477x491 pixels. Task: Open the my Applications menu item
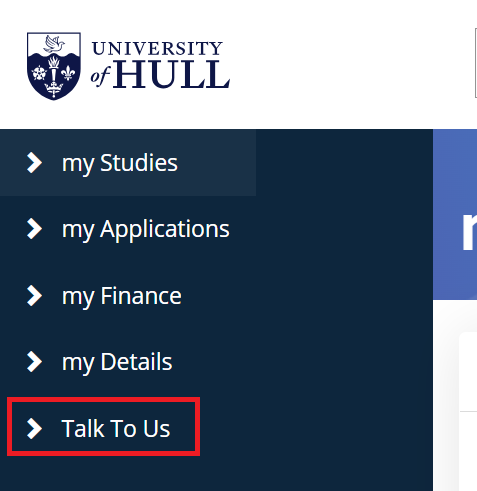(146, 230)
